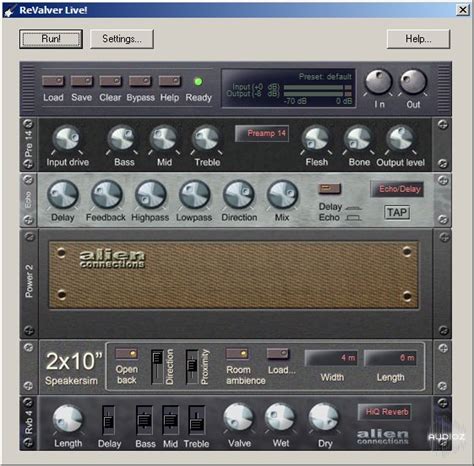Image resolution: width=474 pixels, height=466 pixels.
Task: Click the Echo Feedback knob
Action: [x=106, y=195]
